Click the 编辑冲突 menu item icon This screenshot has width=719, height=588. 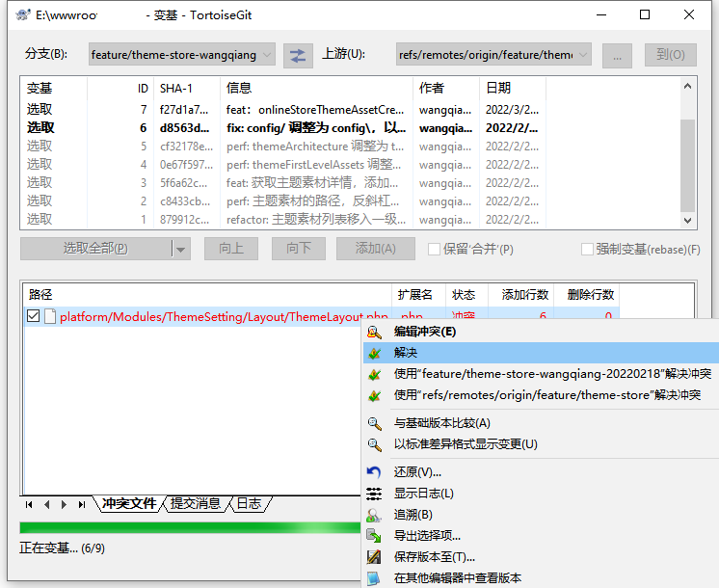pyautogui.click(x=374, y=332)
